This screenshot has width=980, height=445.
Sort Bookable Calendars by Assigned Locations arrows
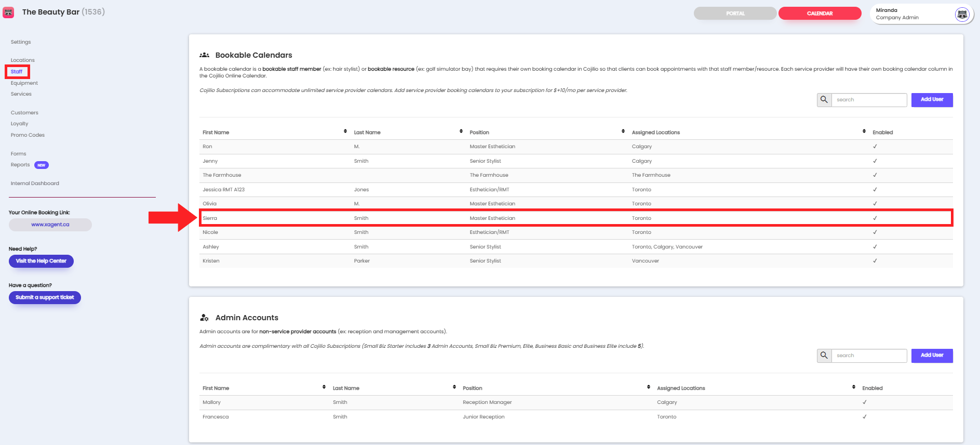[x=864, y=132]
